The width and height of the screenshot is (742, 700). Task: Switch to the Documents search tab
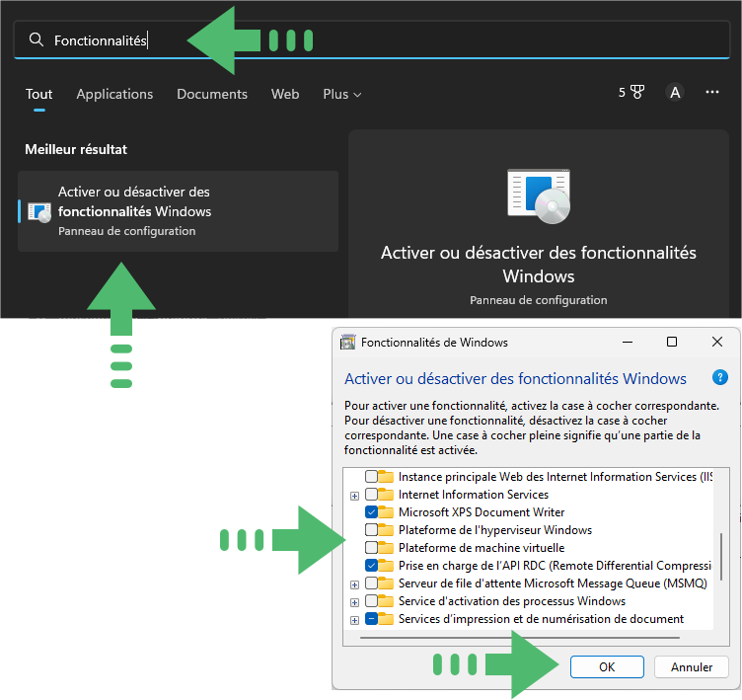click(212, 94)
